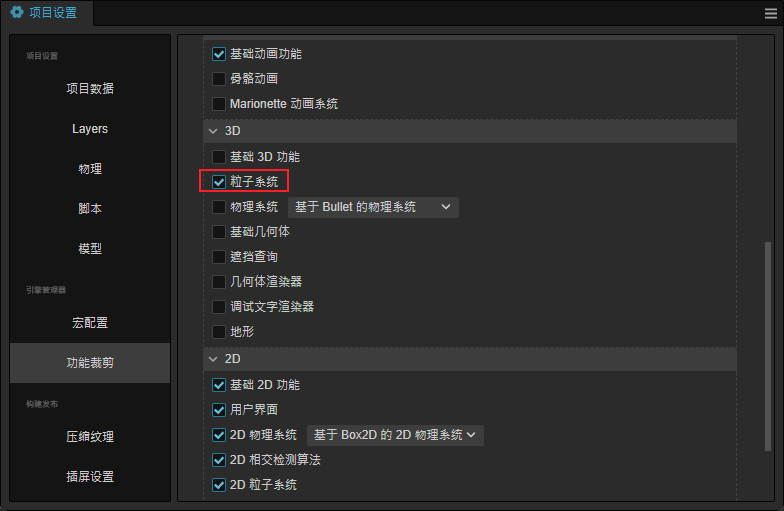784x511 pixels.
Task: Collapse the 2D section chevron
Action: point(213,359)
